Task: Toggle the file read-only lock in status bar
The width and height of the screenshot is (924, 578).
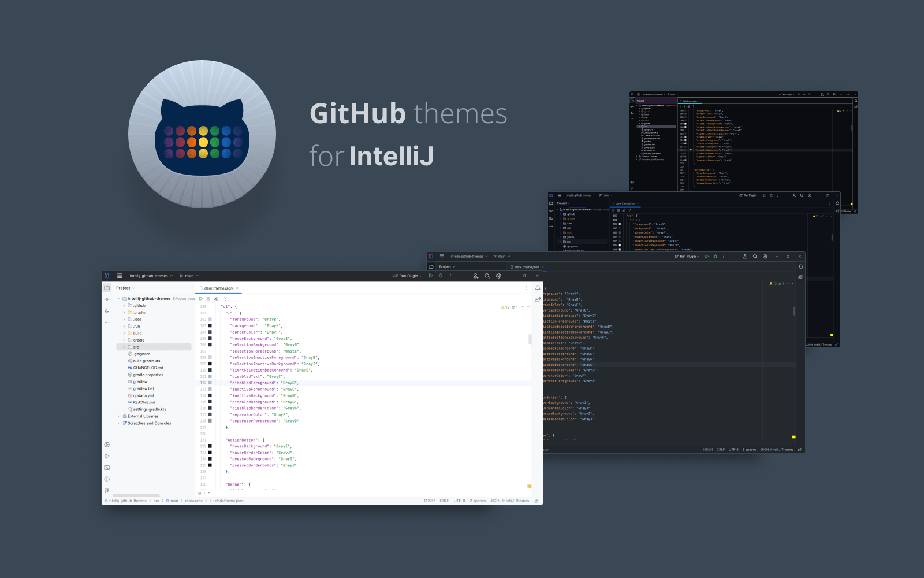Action: click(x=538, y=501)
